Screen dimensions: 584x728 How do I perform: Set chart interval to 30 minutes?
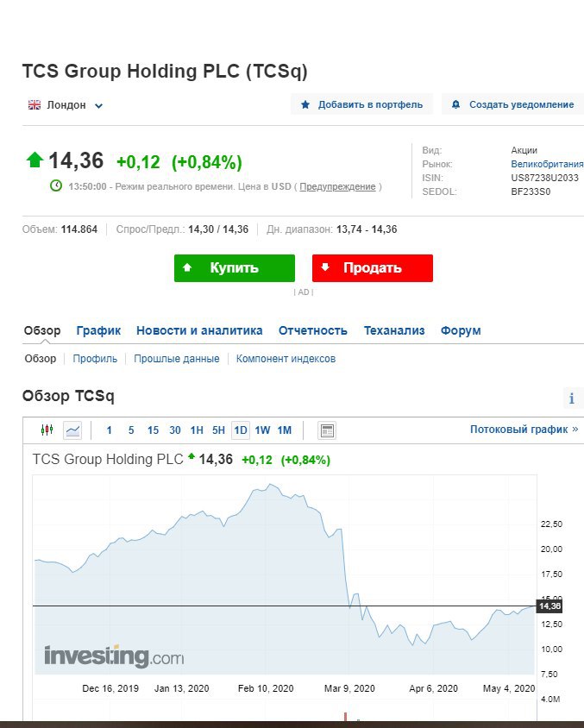click(x=174, y=430)
